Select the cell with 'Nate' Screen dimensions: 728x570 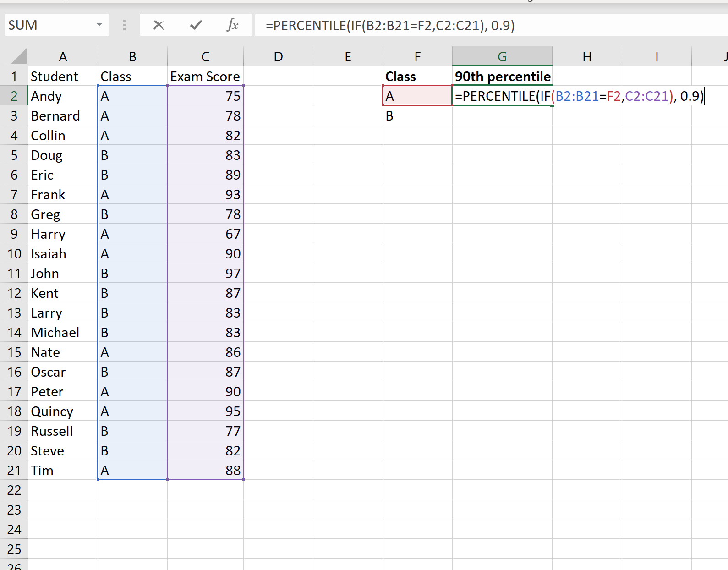(63, 352)
